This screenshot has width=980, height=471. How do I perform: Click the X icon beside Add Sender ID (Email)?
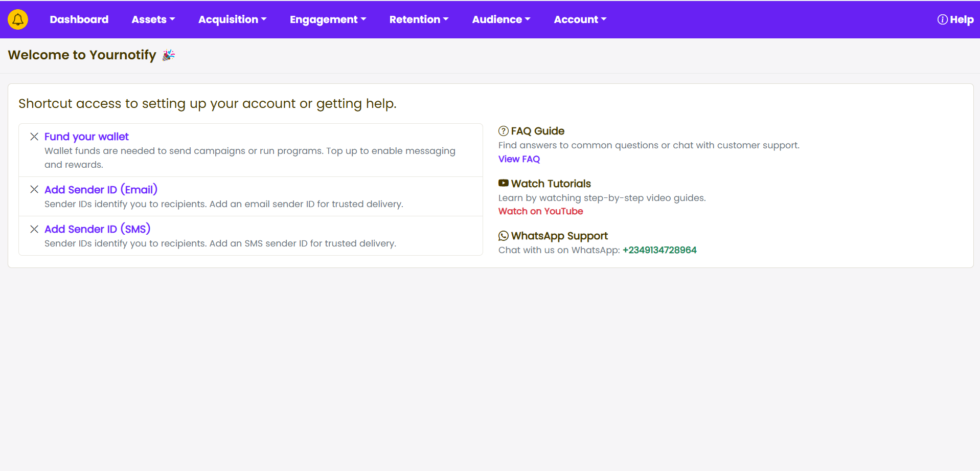[x=34, y=190]
